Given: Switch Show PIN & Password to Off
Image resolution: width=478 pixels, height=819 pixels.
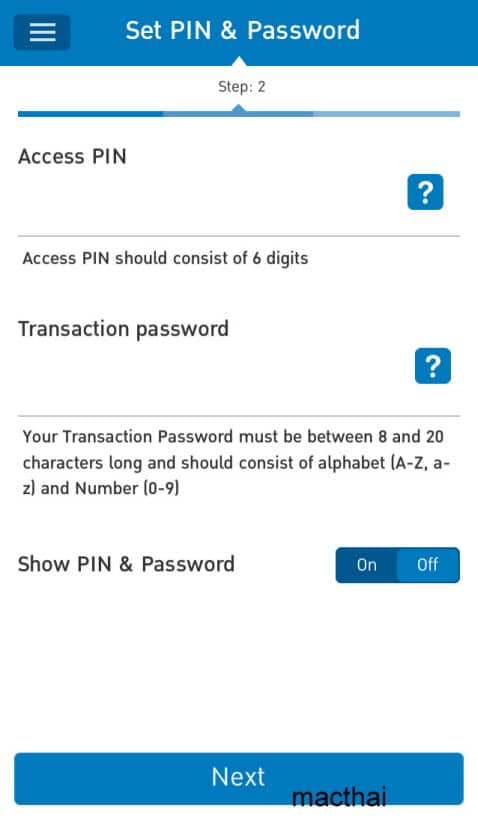Looking at the screenshot, I should point(428,565).
